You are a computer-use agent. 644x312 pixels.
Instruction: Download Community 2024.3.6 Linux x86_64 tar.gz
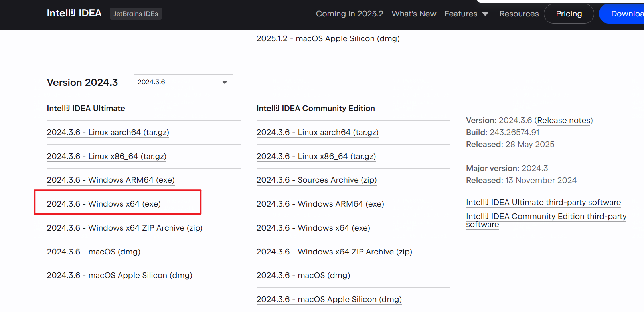(x=316, y=156)
